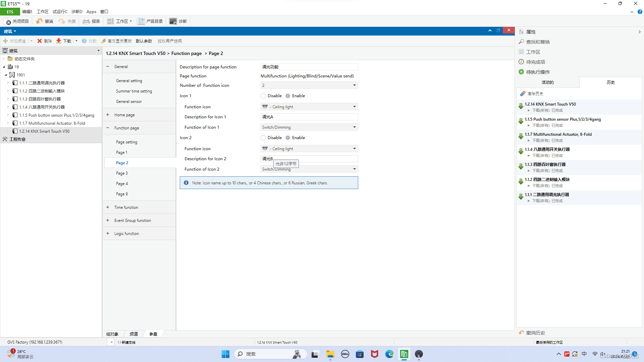Screen dimensions: 644x362
Task: Click the Diagnostics toolbar icon
Action: pyautogui.click(x=173, y=21)
